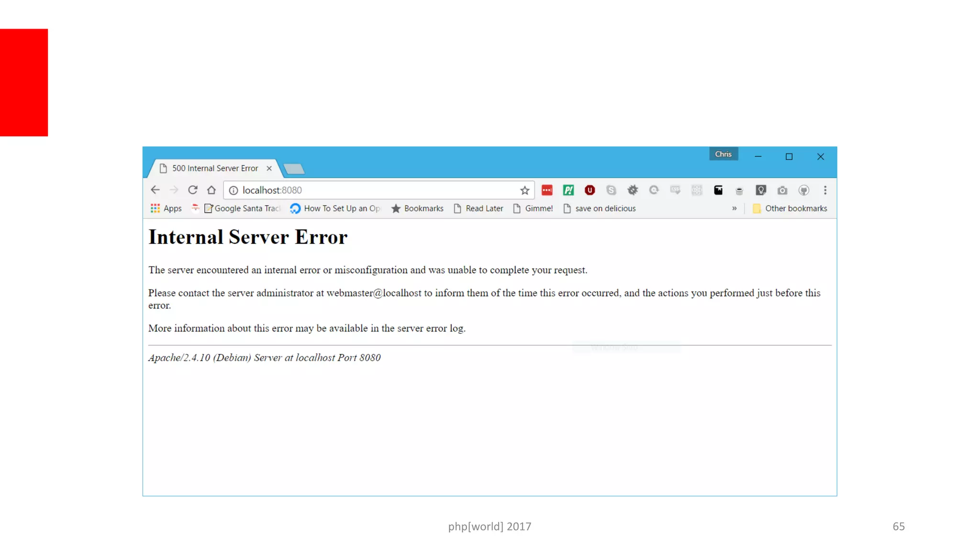Click the LastPass extension icon
The height and width of the screenshot is (551, 980).
click(x=547, y=190)
